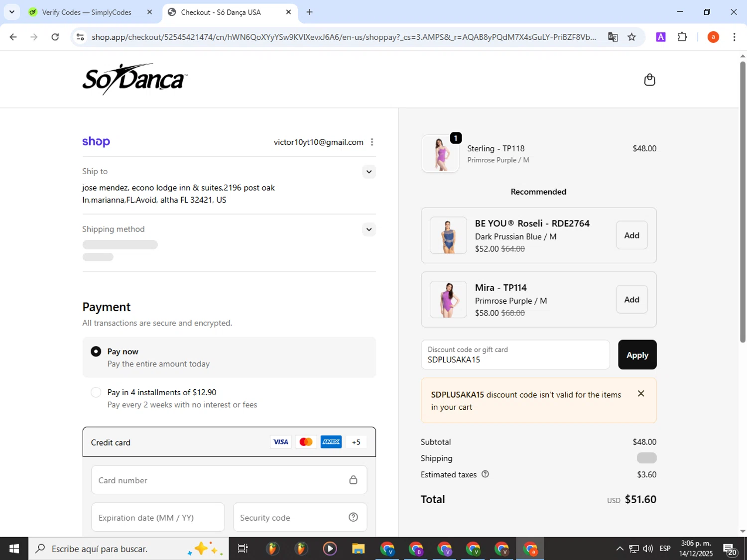
Task: Open the Extensions puzzle icon
Action: (x=682, y=37)
